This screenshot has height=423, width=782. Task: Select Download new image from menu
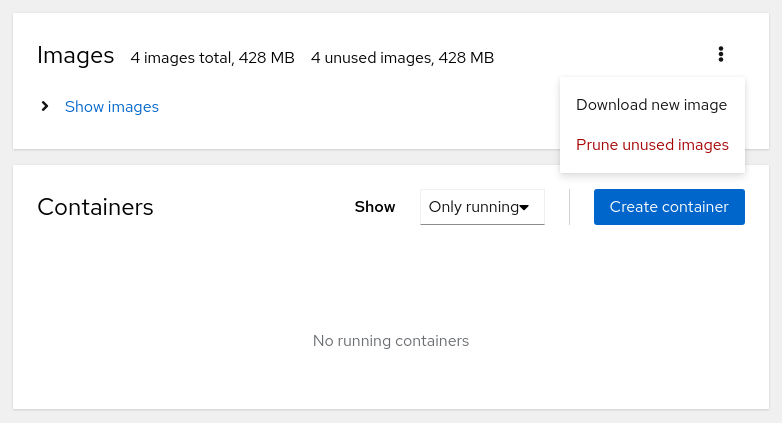(651, 104)
